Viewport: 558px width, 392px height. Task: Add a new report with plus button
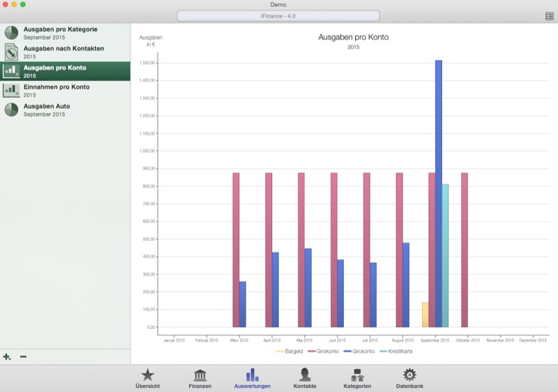click(7, 356)
